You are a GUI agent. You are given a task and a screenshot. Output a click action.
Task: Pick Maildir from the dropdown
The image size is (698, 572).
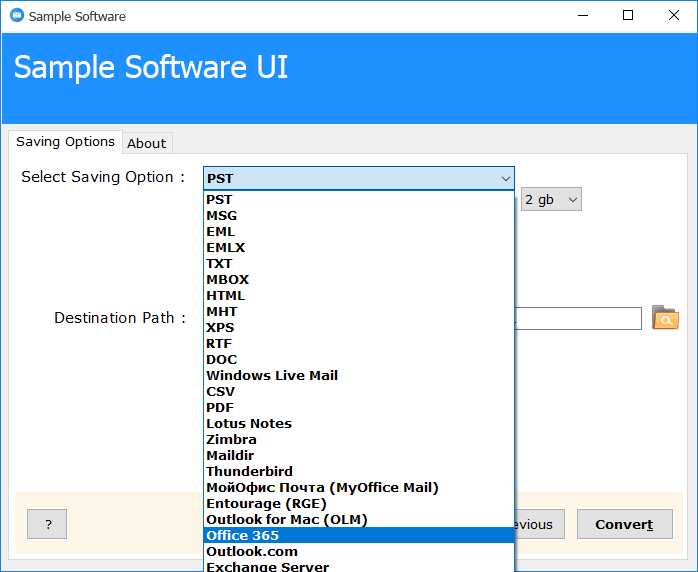(359, 456)
